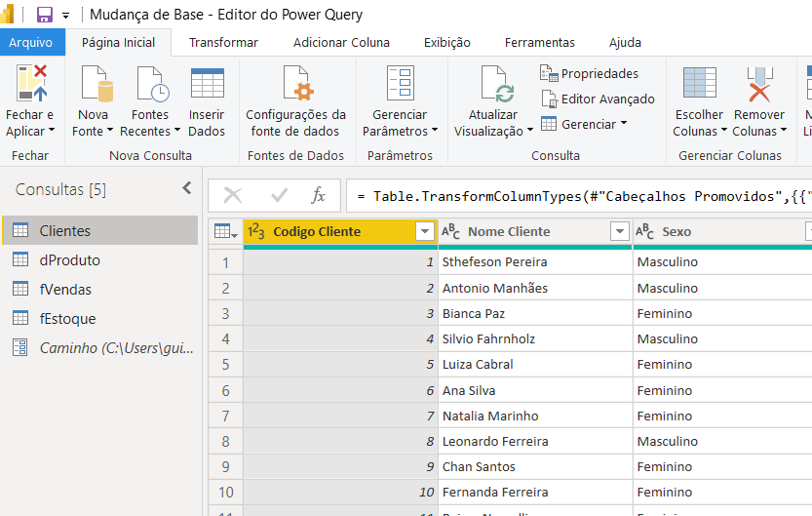Expand the Escolher Colunas dropdown arrow

coord(724,130)
